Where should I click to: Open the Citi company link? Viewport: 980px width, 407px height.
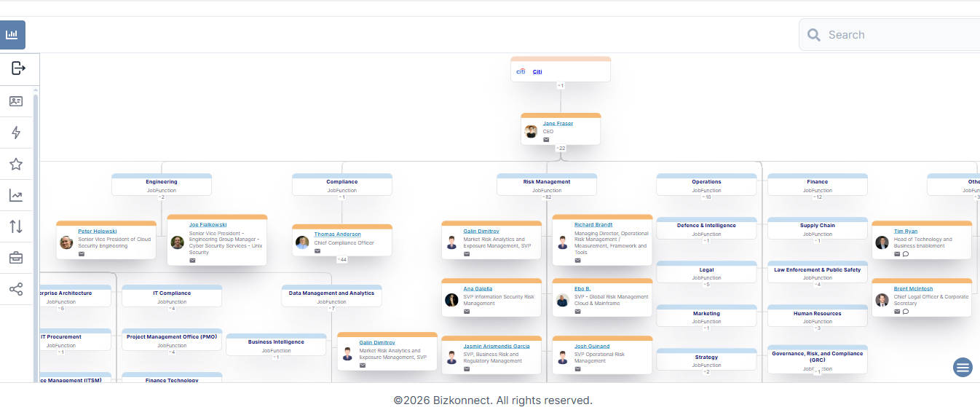click(x=537, y=71)
